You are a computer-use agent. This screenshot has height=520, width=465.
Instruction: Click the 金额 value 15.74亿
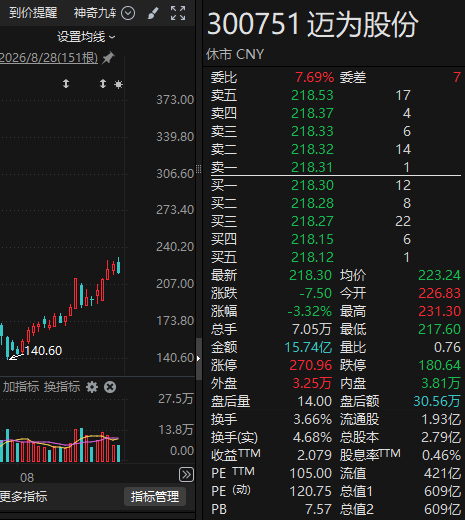[308, 347]
